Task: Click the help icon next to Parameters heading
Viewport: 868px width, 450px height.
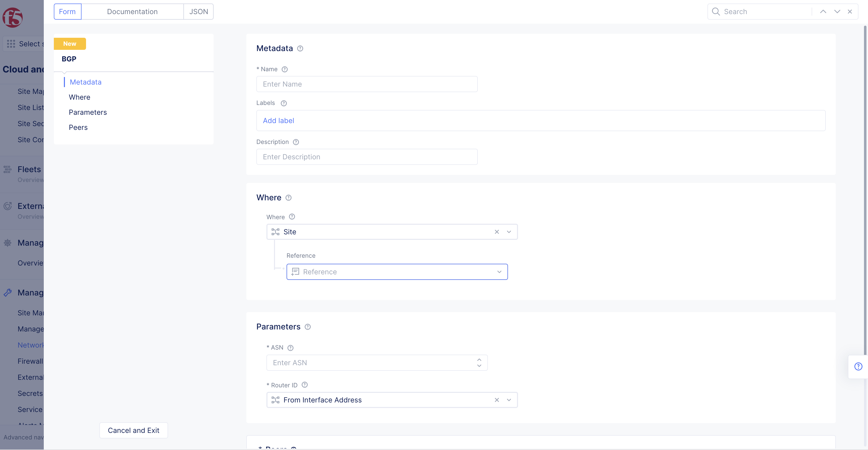Action: [x=308, y=327]
